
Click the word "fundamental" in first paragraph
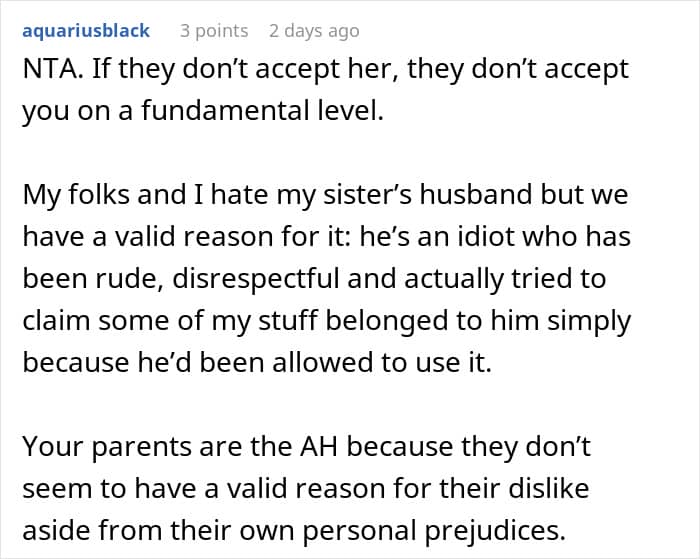pyautogui.click(x=225, y=111)
